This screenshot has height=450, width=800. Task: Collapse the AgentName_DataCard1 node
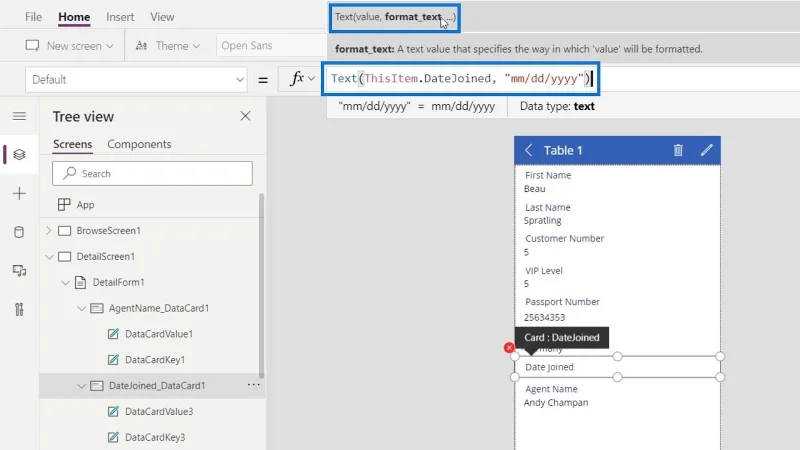point(81,308)
